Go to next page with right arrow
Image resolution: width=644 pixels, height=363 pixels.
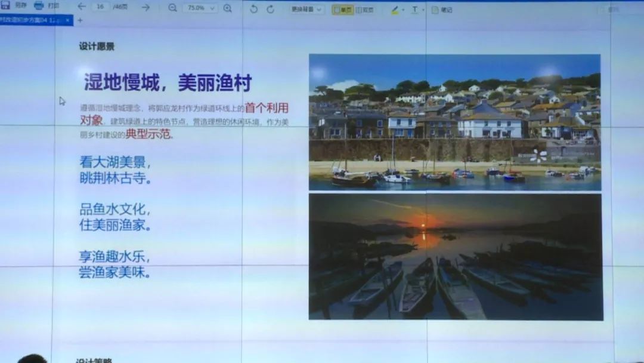coord(145,7)
